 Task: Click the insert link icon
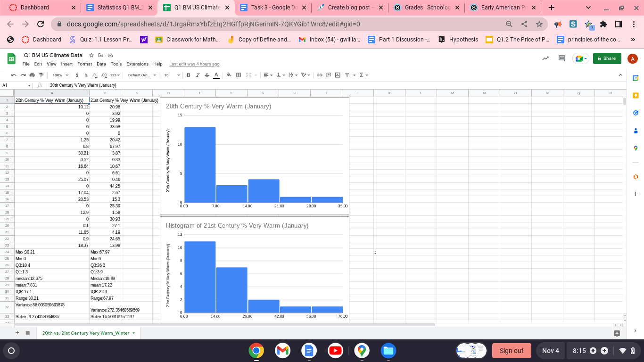click(x=319, y=75)
